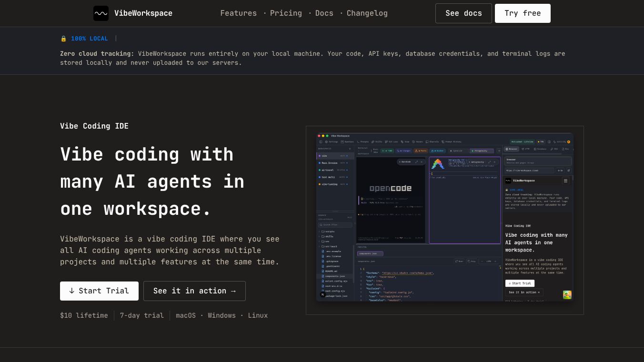Open the Features nav link
644x362 pixels.
click(238, 13)
